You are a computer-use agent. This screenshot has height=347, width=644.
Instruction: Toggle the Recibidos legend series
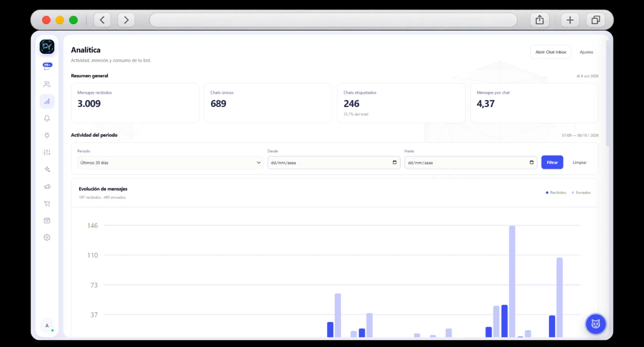556,193
